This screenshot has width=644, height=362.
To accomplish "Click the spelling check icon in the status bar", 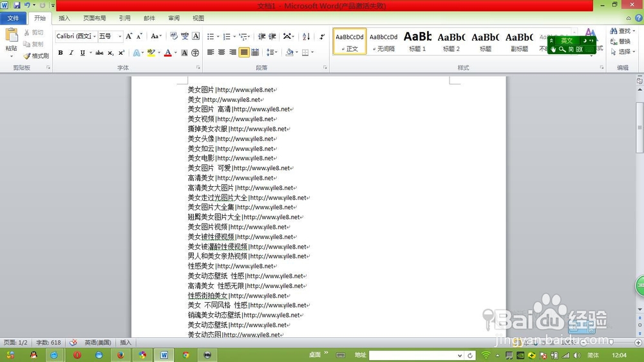I will click(73, 342).
